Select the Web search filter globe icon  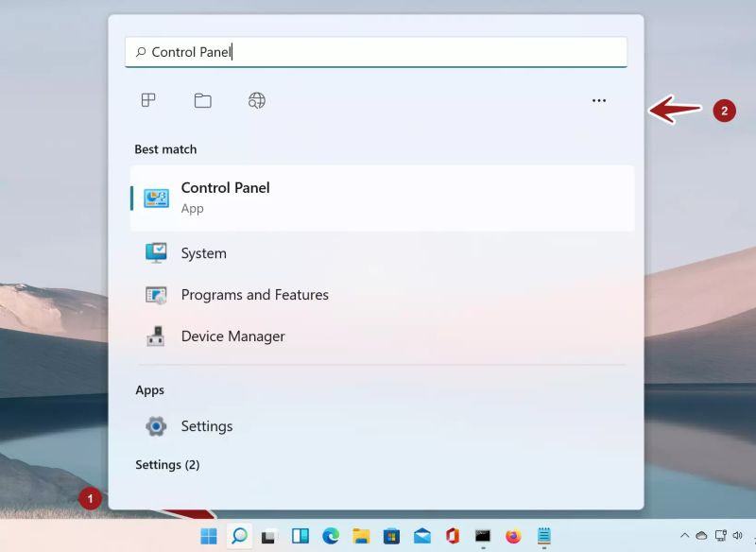[x=256, y=100]
